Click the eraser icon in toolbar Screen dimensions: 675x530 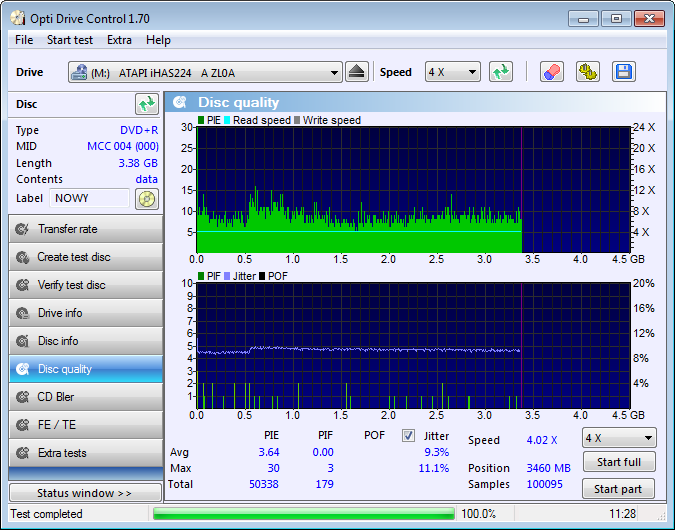[x=552, y=72]
